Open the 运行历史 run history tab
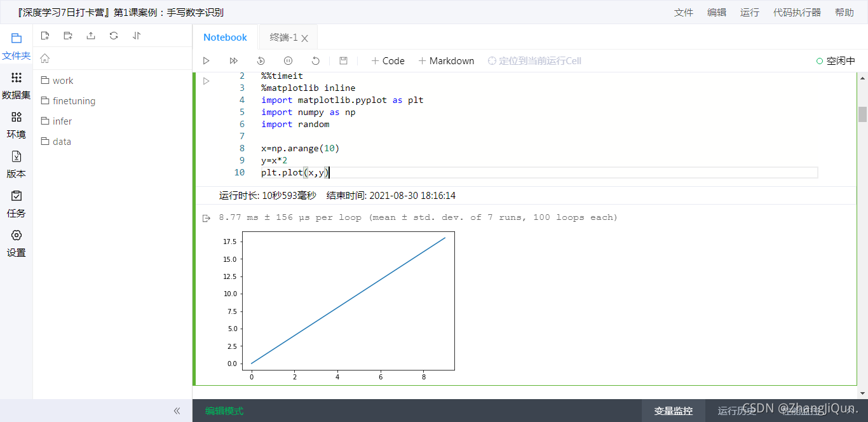The width and height of the screenshot is (868, 422). (737, 411)
